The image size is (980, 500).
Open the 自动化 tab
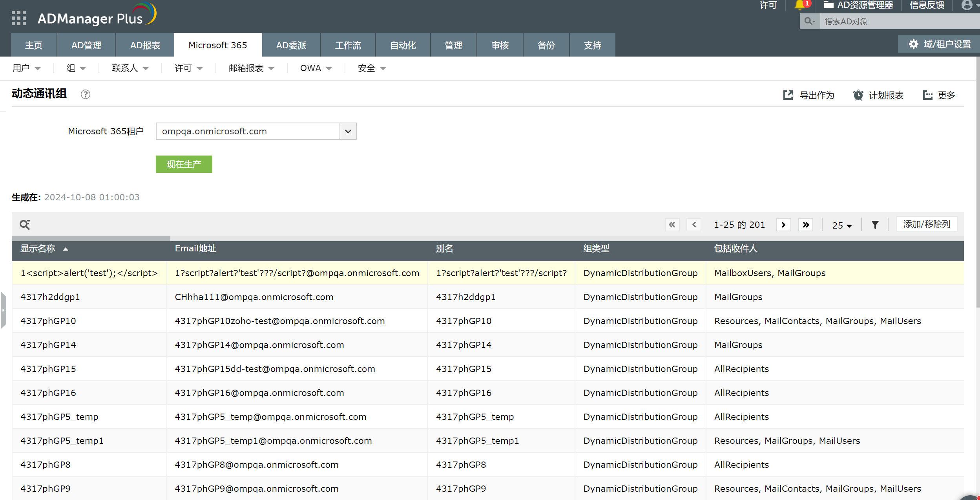tap(403, 45)
